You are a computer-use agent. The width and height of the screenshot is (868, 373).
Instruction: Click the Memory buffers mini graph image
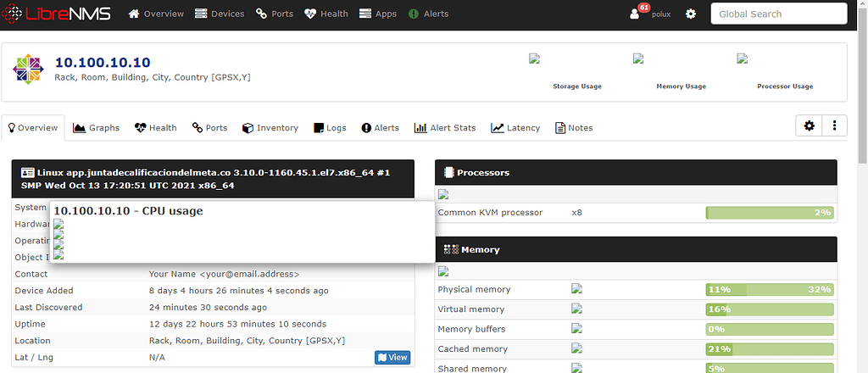click(576, 328)
